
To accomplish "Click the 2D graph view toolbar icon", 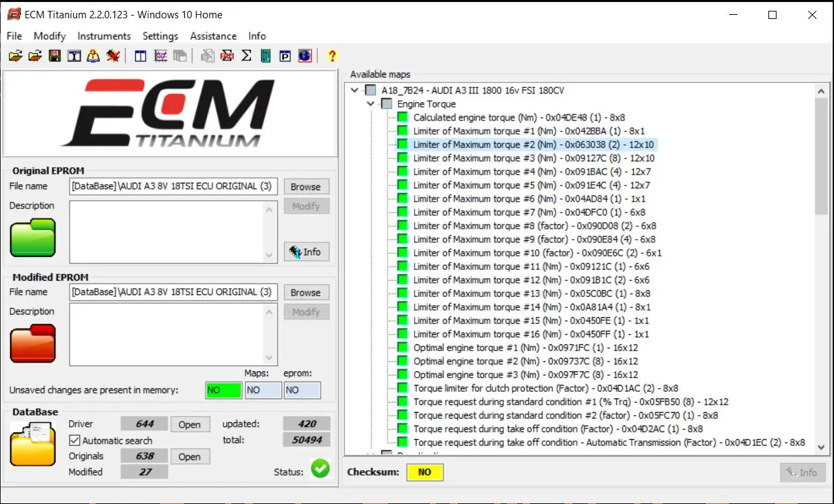I will coord(160,55).
